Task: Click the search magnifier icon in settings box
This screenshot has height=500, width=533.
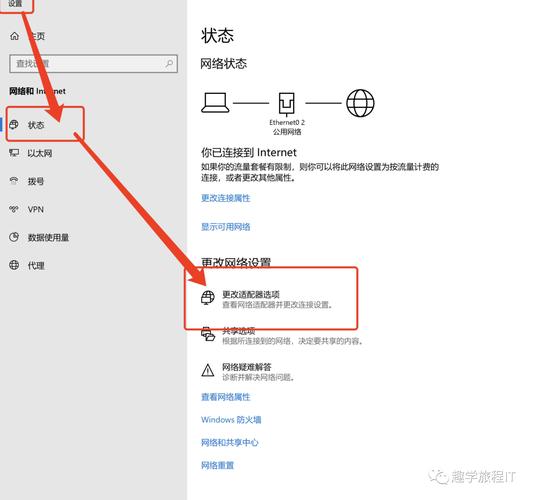Action: point(169,63)
